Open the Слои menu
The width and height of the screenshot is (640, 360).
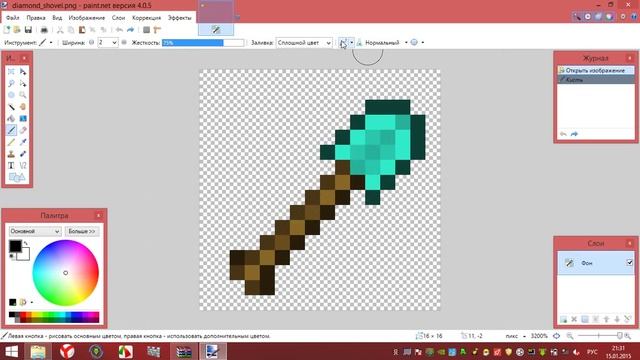coord(118,18)
